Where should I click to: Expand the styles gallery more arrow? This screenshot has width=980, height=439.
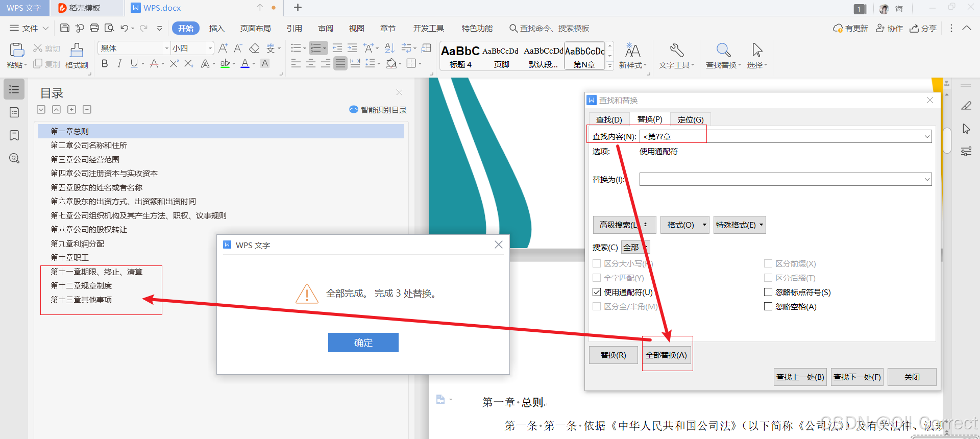click(x=609, y=65)
